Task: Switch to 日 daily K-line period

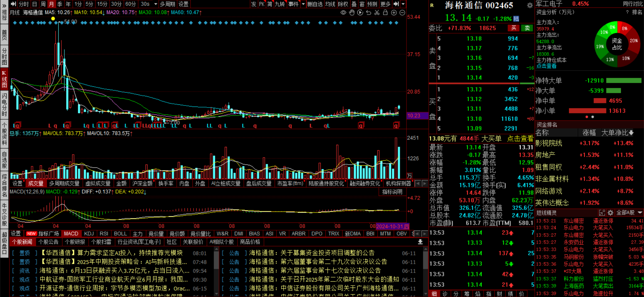Action: [x=35, y=4]
